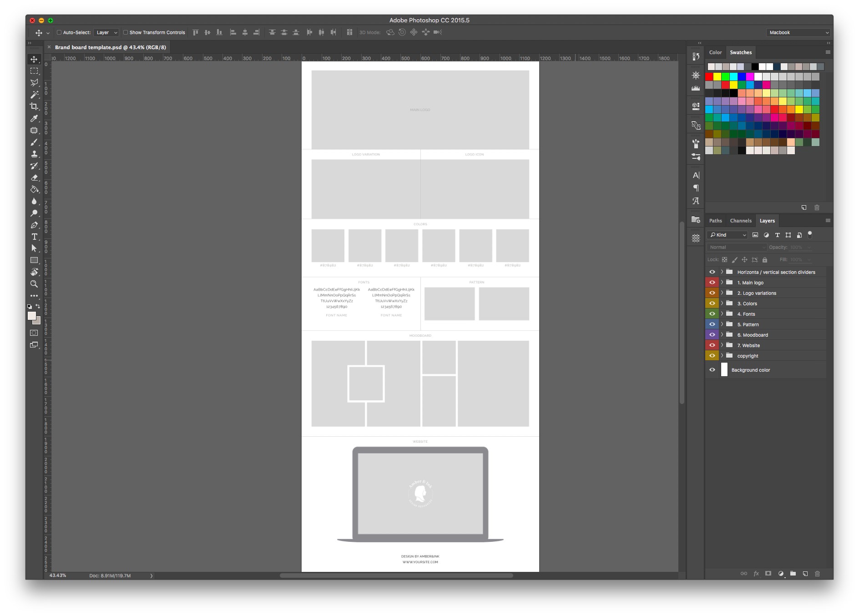Image resolution: width=859 pixels, height=616 pixels.
Task: Open the Macbook workspace dropdown
Action: tap(798, 32)
